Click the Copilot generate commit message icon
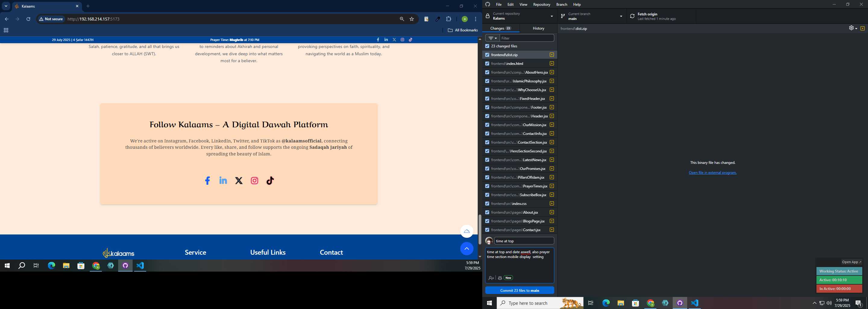 click(500, 278)
